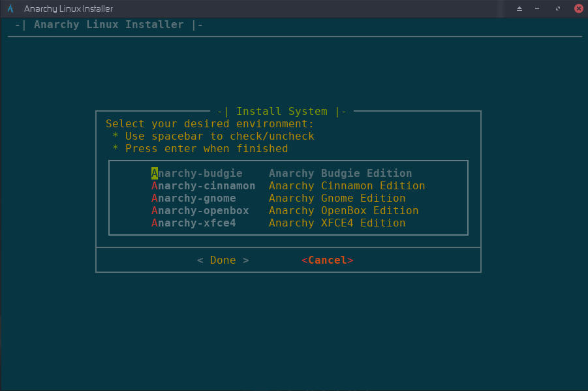The image size is (588, 391).
Task: Click the upward-arrow keep-above icon in title bar
Action: pos(519,8)
